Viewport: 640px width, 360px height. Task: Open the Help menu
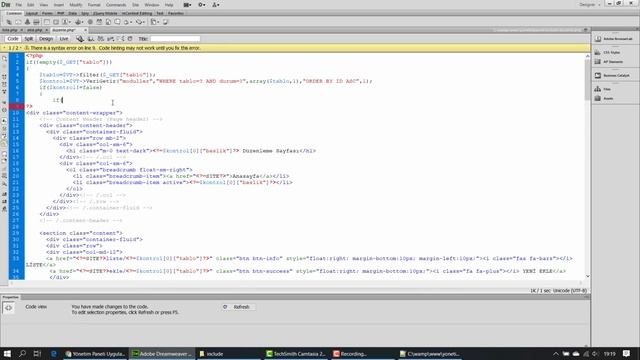[x=169, y=5]
